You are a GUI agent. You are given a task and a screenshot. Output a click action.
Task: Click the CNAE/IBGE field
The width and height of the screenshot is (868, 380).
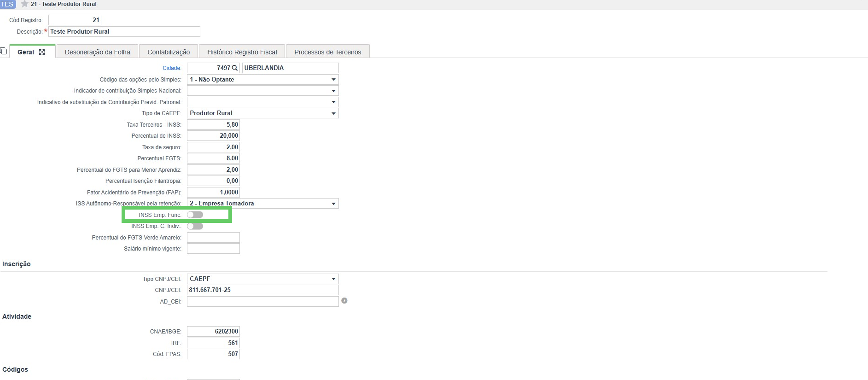(x=213, y=331)
